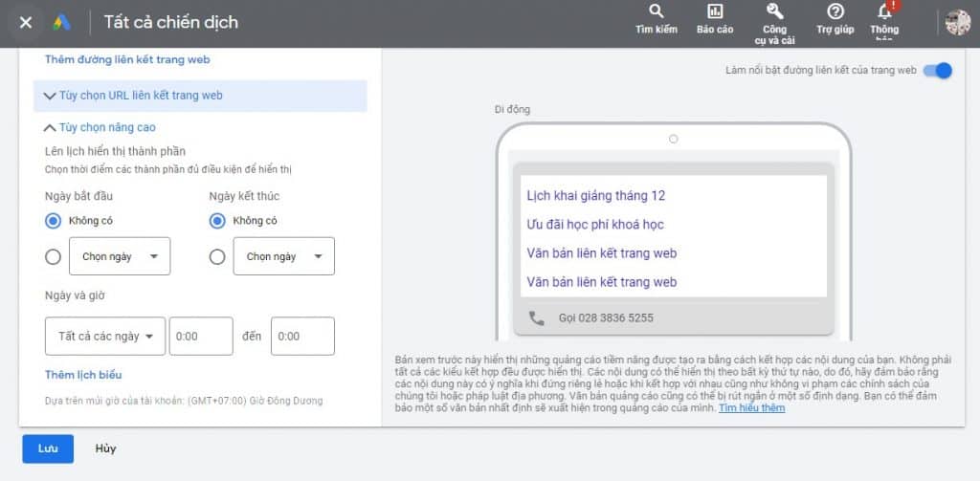Click the Lưu save button
This screenshot has height=481, width=980.
pyautogui.click(x=48, y=448)
